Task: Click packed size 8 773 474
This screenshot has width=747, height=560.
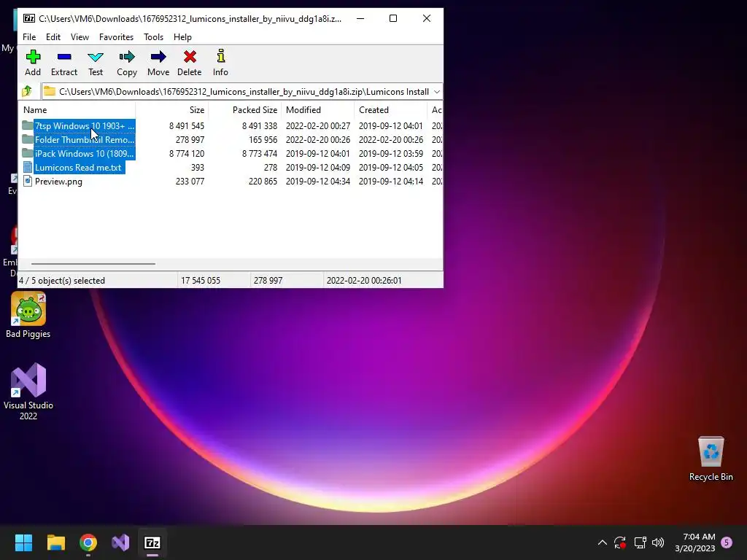Action: tap(260, 154)
